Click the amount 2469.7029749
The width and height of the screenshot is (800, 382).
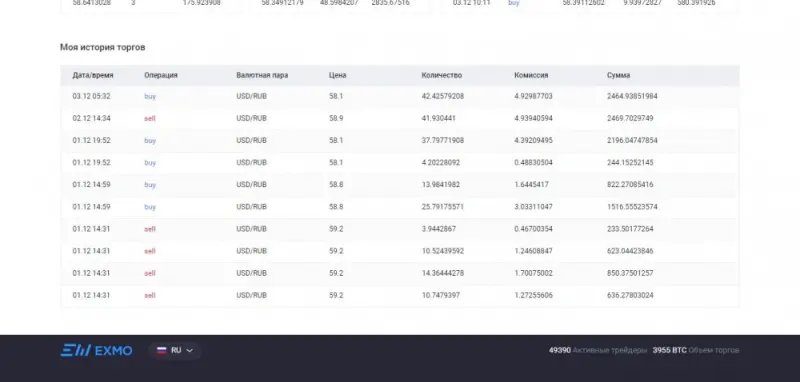click(x=630, y=118)
